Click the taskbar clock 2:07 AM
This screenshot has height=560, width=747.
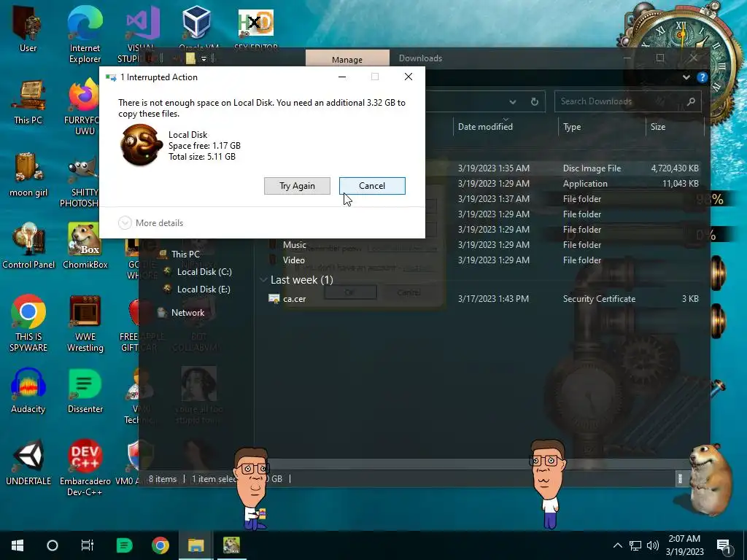tap(684, 545)
